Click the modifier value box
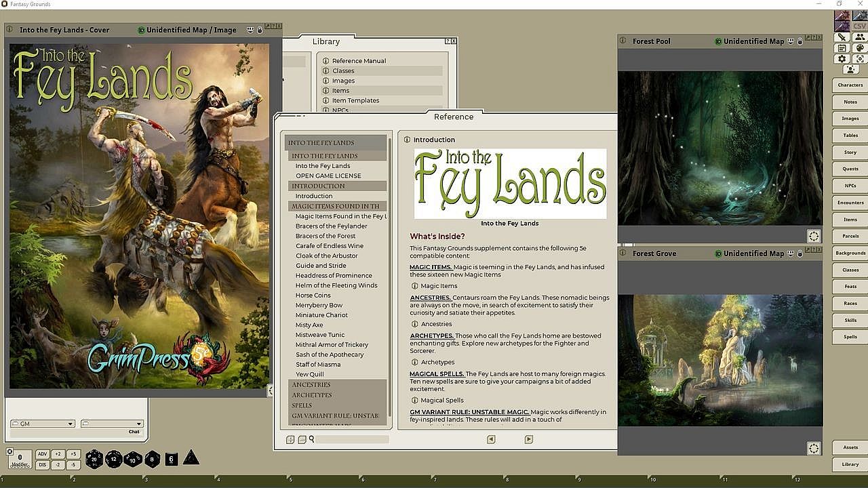The image size is (868, 488). pyautogui.click(x=20, y=459)
